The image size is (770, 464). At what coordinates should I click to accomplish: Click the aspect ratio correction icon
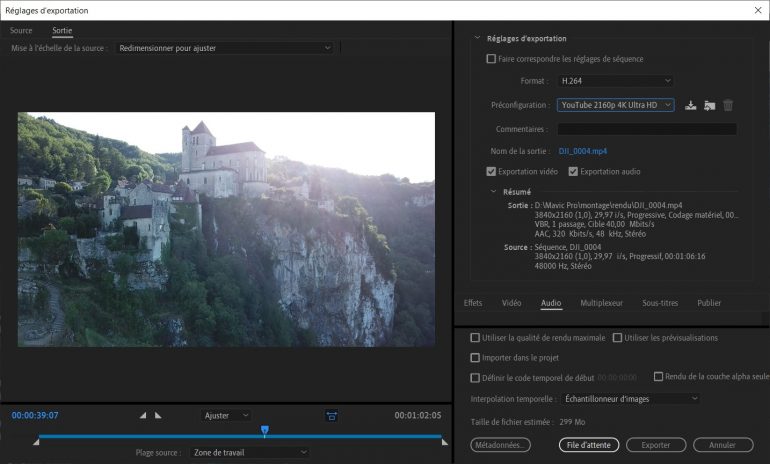click(331, 415)
